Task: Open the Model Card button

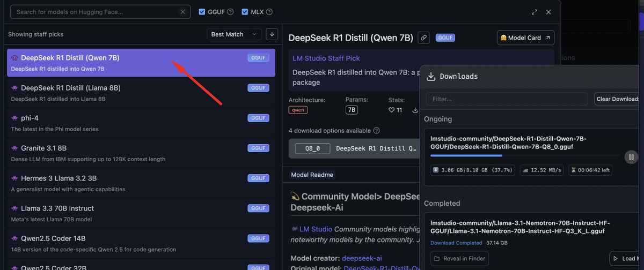Action: tap(525, 37)
